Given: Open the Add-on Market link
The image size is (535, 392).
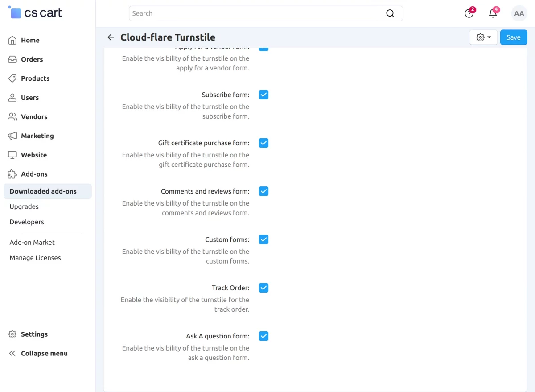Looking at the screenshot, I should point(32,243).
